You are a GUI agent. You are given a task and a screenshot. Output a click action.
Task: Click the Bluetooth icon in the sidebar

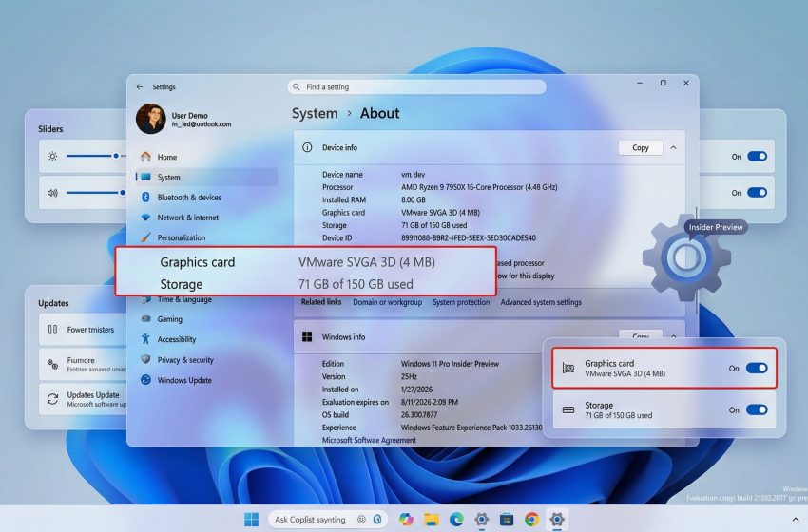coord(145,198)
